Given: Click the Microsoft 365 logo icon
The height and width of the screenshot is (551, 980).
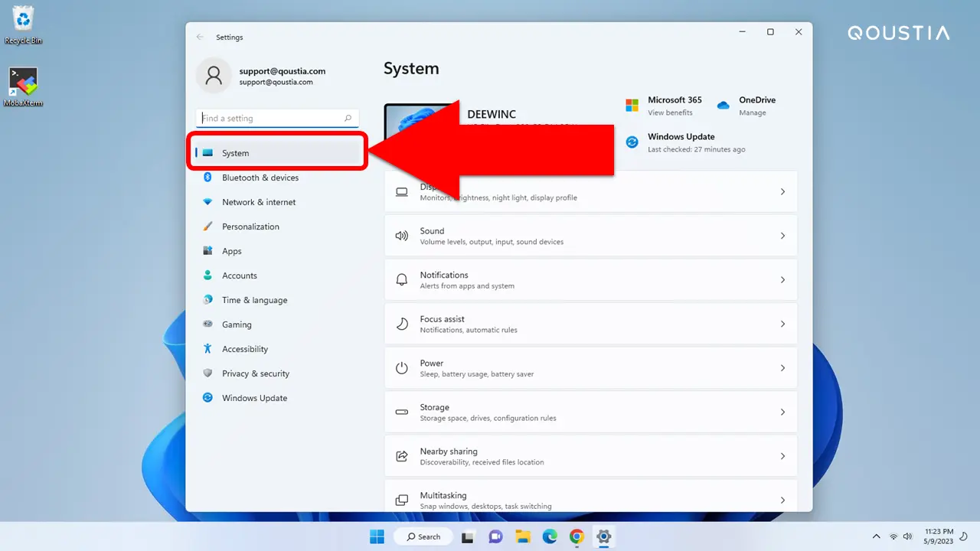Looking at the screenshot, I should coord(632,105).
